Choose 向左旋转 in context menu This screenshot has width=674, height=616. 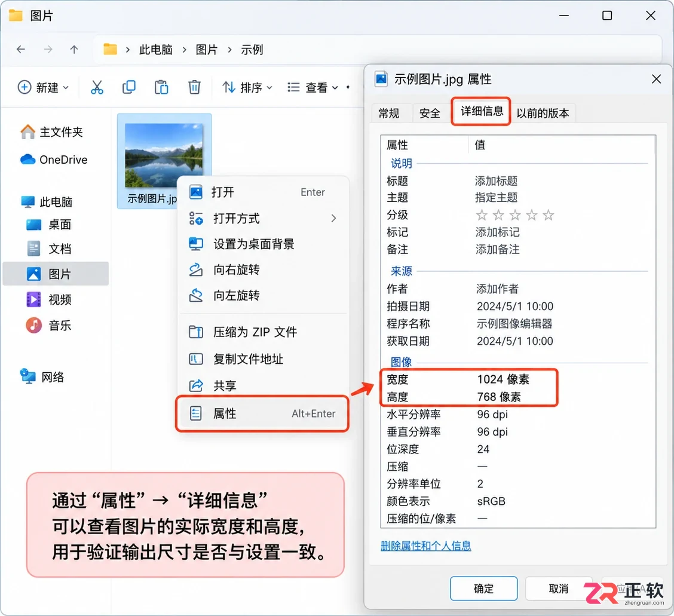pos(263,296)
